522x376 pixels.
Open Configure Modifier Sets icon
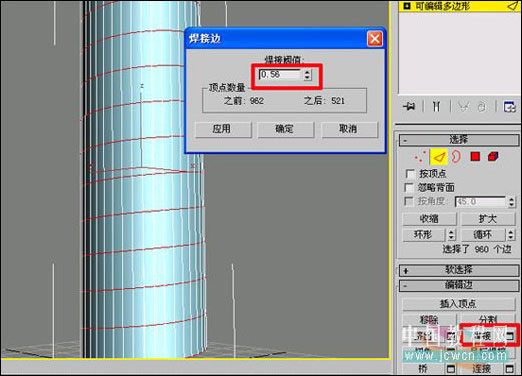pos(510,107)
